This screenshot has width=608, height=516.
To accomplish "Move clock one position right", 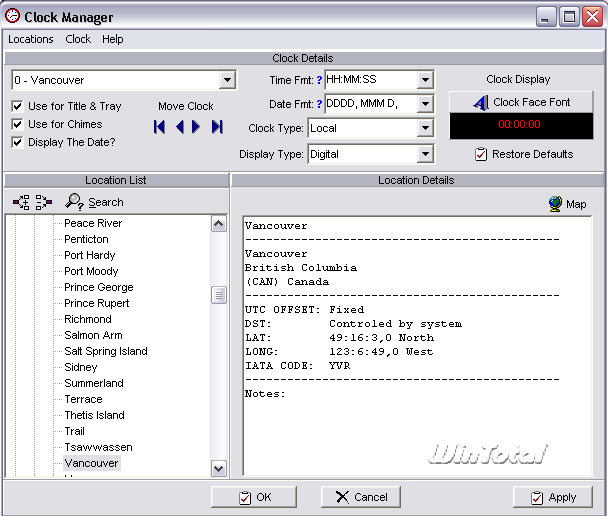I will pyautogui.click(x=196, y=127).
